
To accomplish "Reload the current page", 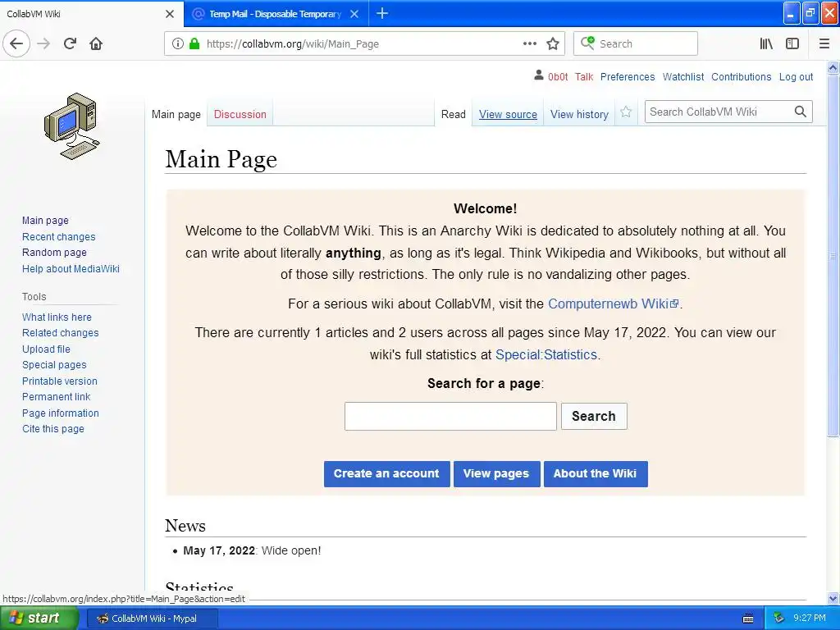I will 70,43.
